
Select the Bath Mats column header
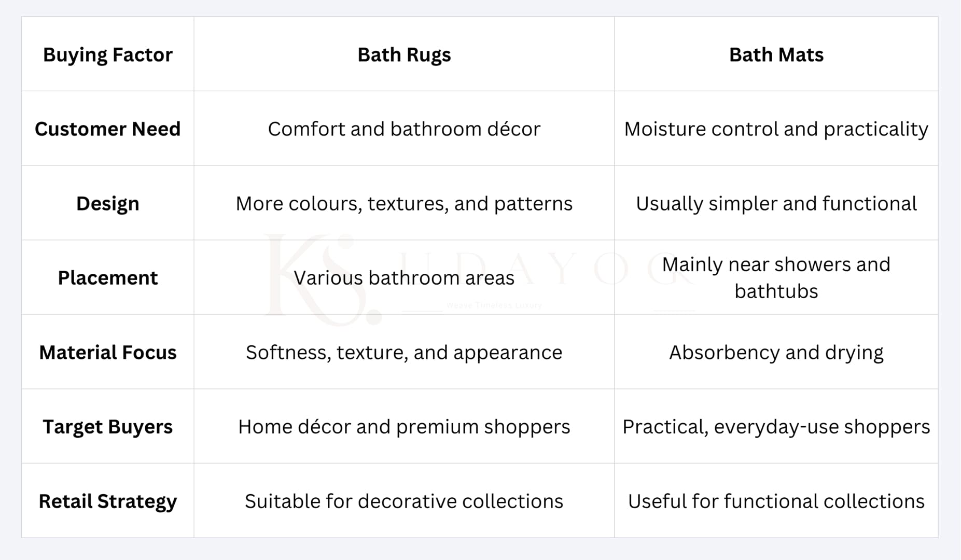(776, 54)
